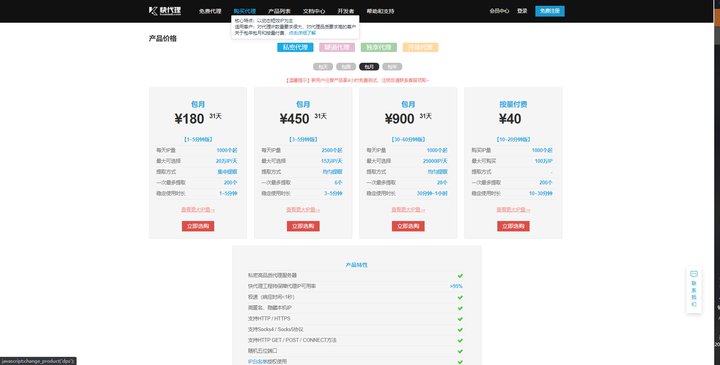Open the 免费代理 nav menu

(x=210, y=11)
